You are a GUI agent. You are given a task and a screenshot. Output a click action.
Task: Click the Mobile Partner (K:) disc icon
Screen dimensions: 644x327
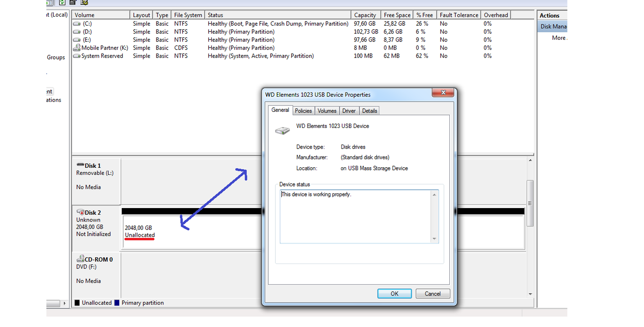[77, 48]
